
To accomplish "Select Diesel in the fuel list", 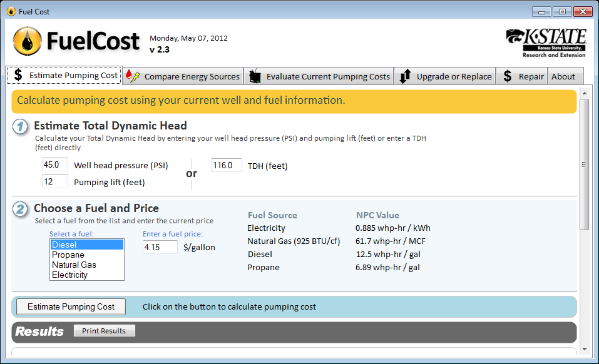I will point(87,245).
